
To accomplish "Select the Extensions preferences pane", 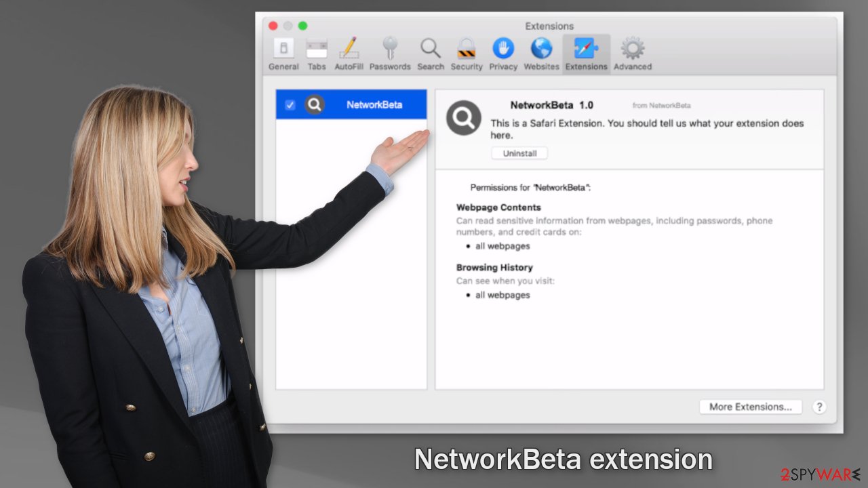I will [586, 54].
